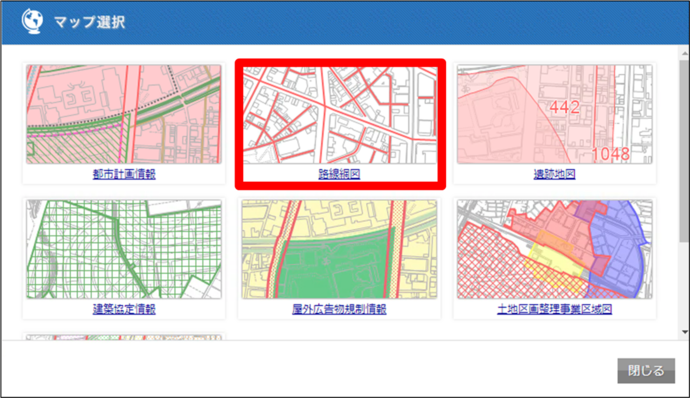The height and width of the screenshot is (398, 690).
Task: Open the 土地区画整理事業区域図 link
Action: pyautogui.click(x=554, y=309)
